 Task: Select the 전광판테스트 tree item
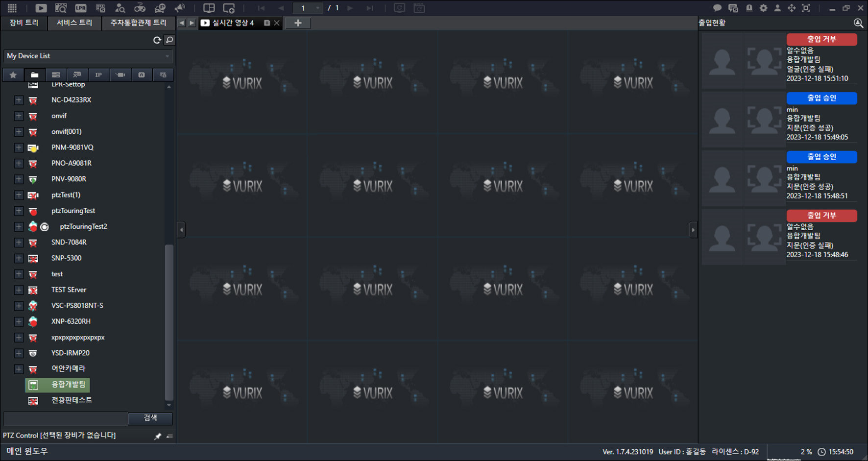72,400
